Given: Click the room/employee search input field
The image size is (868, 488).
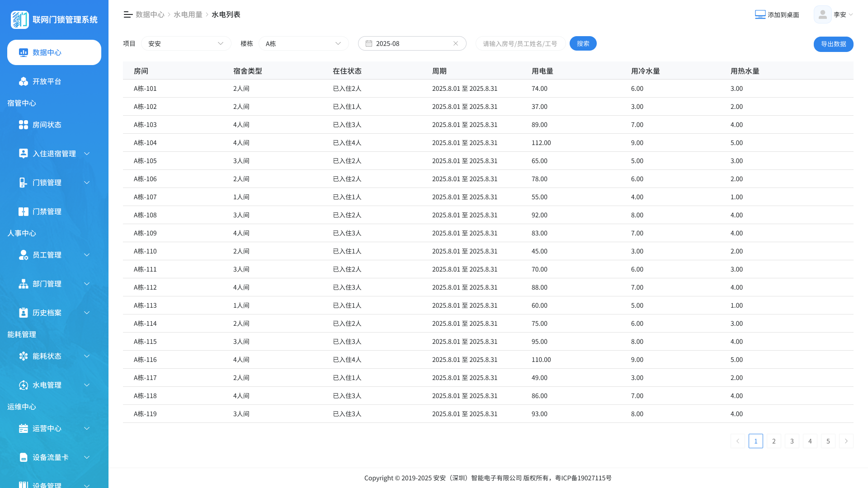Looking at the screenshot, I should [x=521, y=43].
